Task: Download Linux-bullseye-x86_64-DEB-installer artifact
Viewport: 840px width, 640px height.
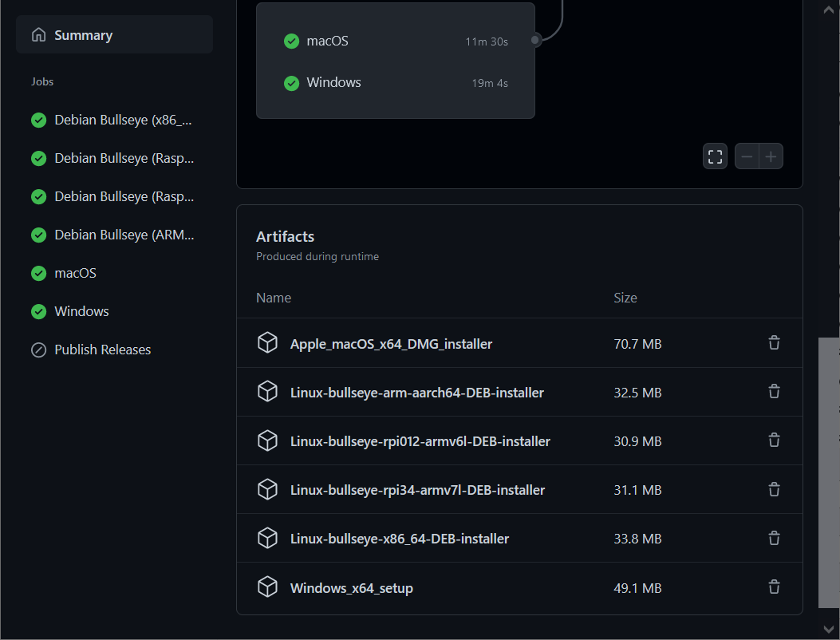Action: (x=400, y=539)
